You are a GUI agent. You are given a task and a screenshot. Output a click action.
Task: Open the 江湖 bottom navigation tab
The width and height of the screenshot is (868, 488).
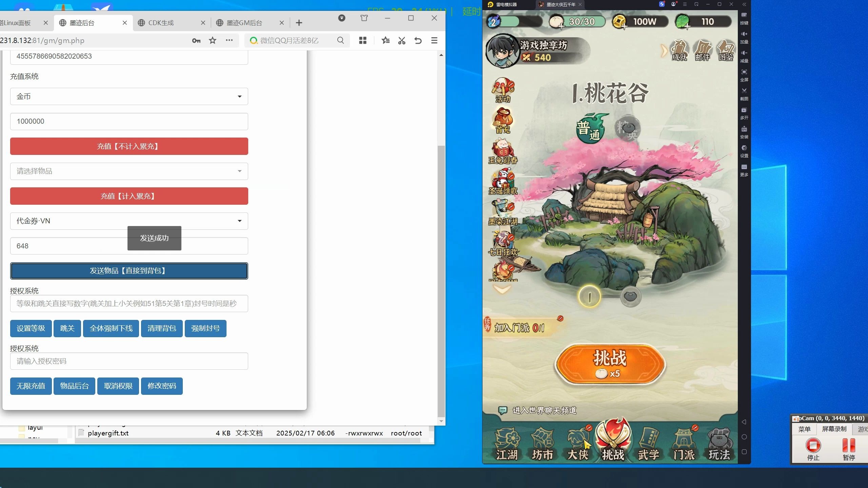(x=507, y=444)
